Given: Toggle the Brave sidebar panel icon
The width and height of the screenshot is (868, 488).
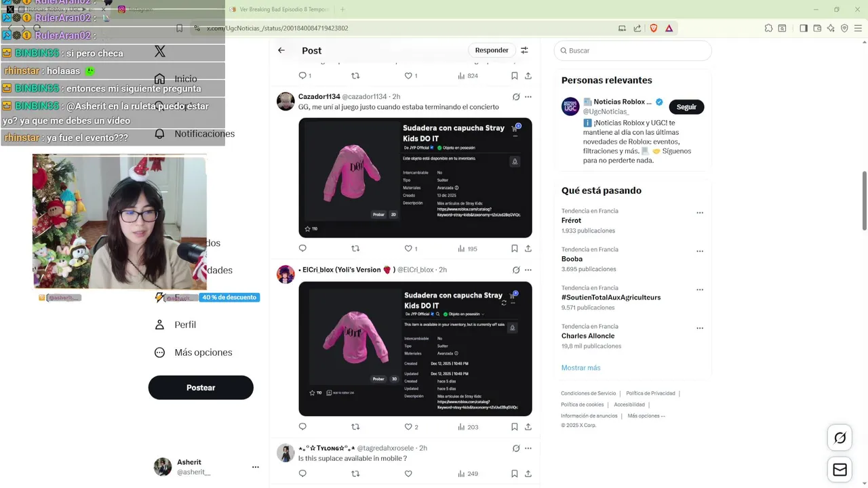Looking at the screenshot, I should (x=804, y=28).
